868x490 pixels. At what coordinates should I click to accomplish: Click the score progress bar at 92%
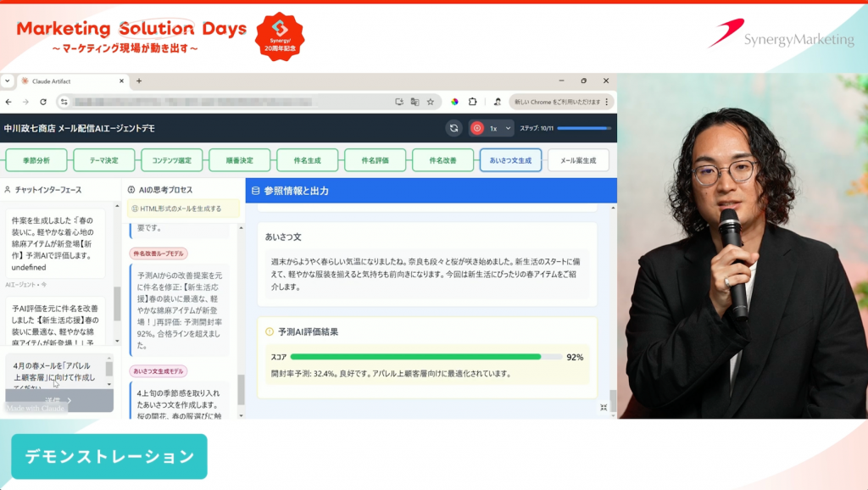(x=426, y=357)
